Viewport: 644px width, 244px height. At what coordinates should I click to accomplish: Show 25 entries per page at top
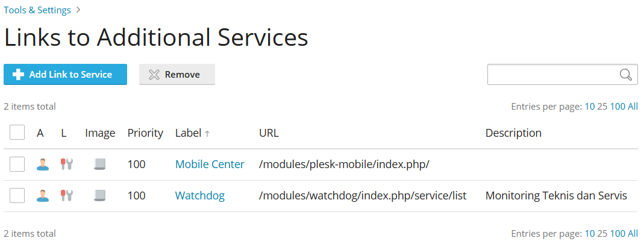click(x=602, y=107)
